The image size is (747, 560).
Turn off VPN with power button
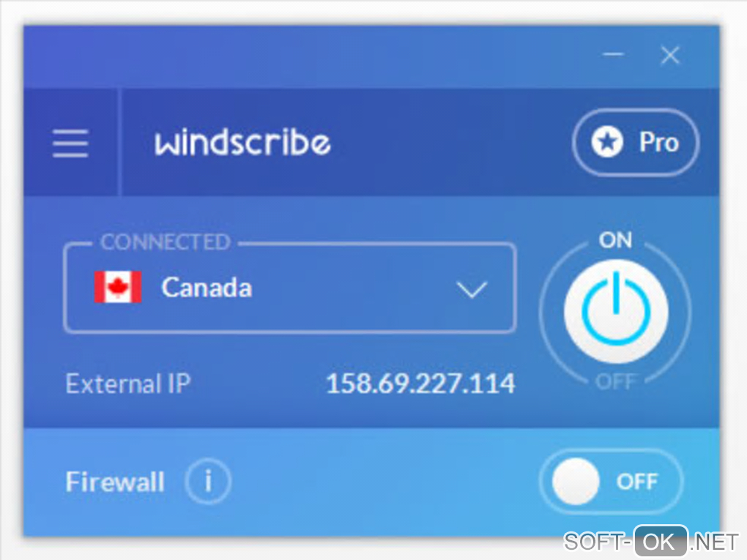pyautogui.click(x=616, y=311)
